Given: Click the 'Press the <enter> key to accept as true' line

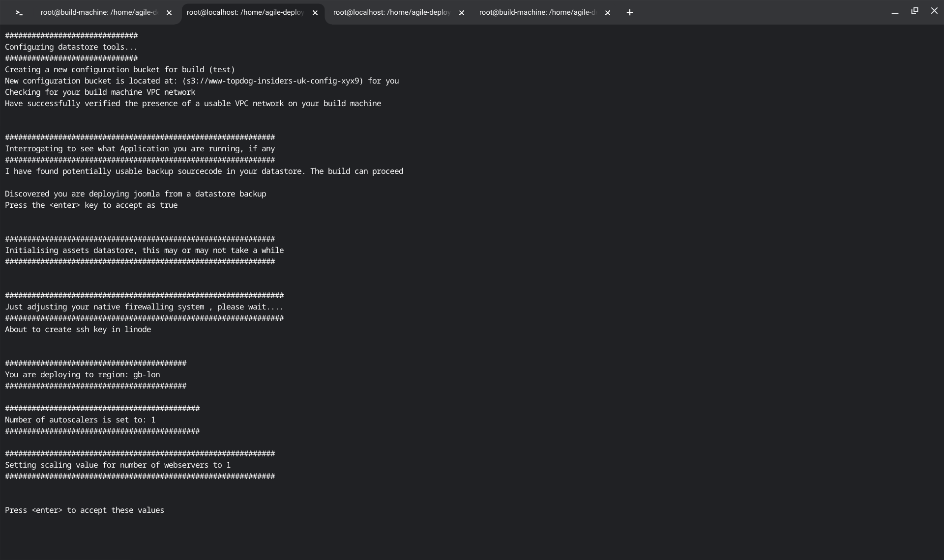Looking at the screenshot, I should 91,205.
